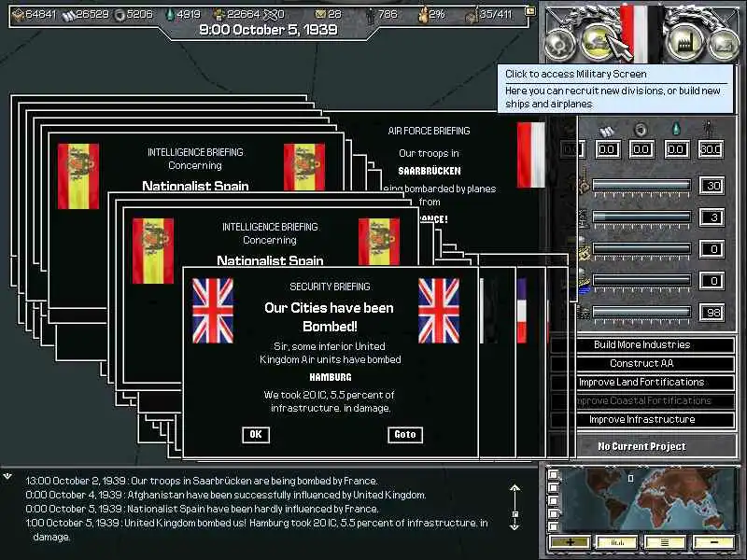The image size is (747, 560).
Task: Dismiss Security Briefing with OK
Action: [256, 434]
